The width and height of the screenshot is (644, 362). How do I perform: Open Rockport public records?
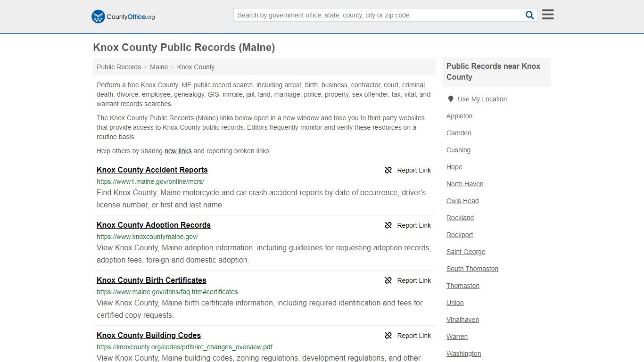[460, 235]
